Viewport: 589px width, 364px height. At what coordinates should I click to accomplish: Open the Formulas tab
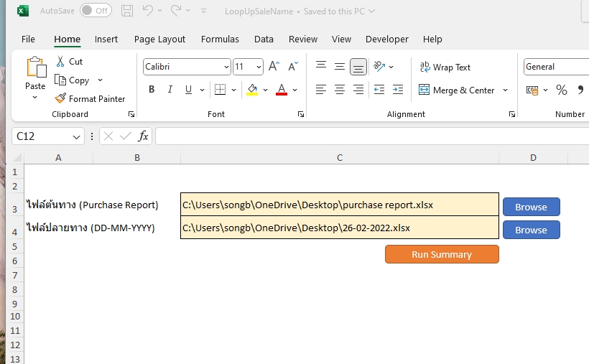click(x=220, y=39)
